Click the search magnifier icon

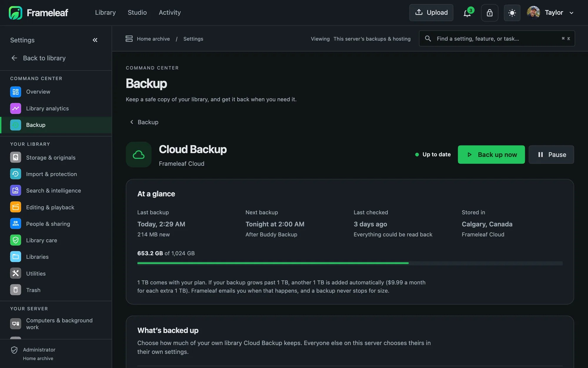tap(428, 39)
